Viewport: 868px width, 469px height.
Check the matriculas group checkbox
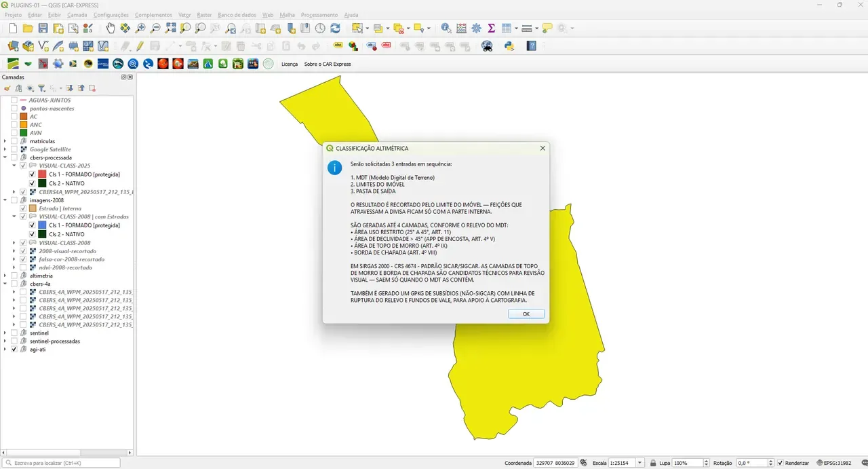pos(14,141)
